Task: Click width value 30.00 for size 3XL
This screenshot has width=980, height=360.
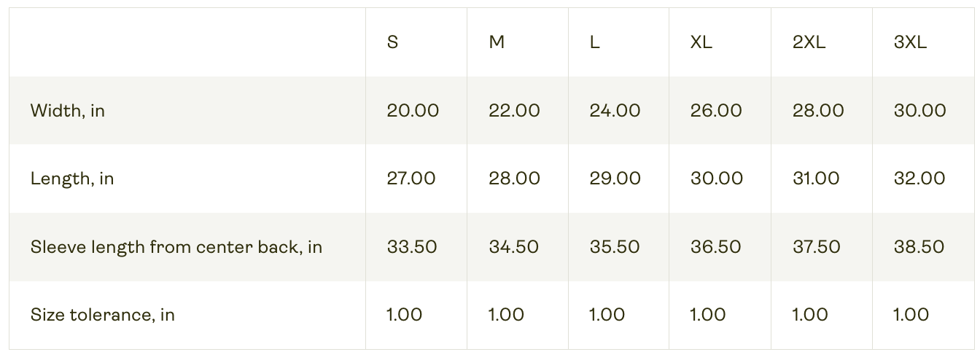Action: [x=919, y=111]
